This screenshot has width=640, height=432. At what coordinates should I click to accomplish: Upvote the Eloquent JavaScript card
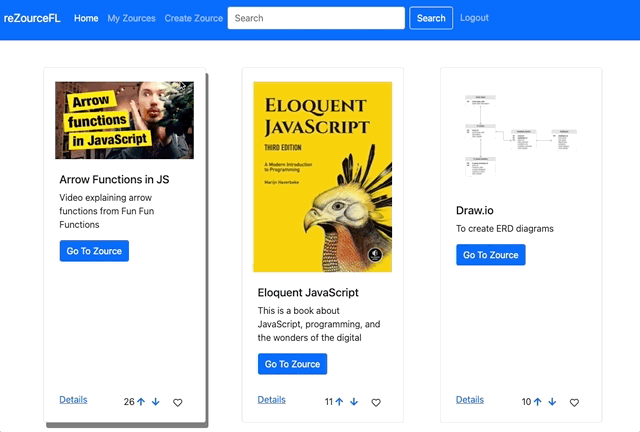[339, 402]
